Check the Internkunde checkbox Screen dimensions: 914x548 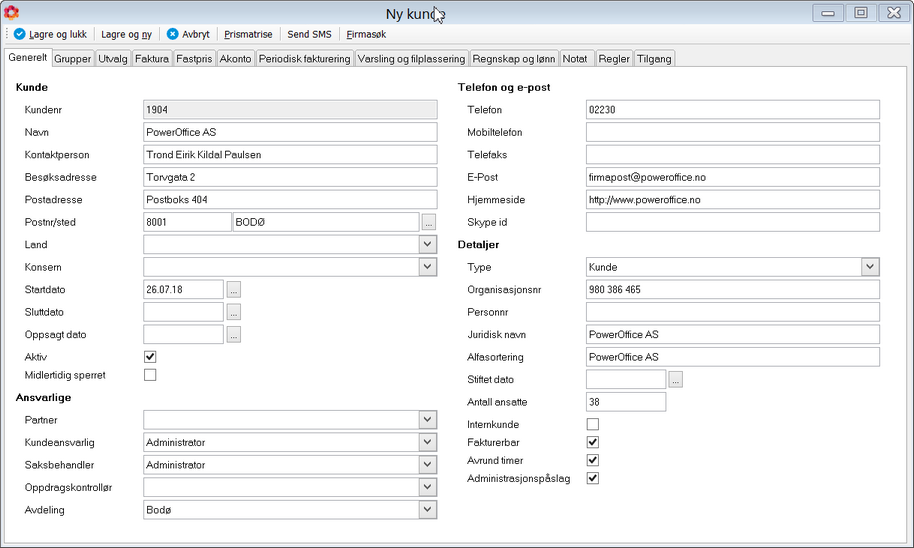click(593, 424)
